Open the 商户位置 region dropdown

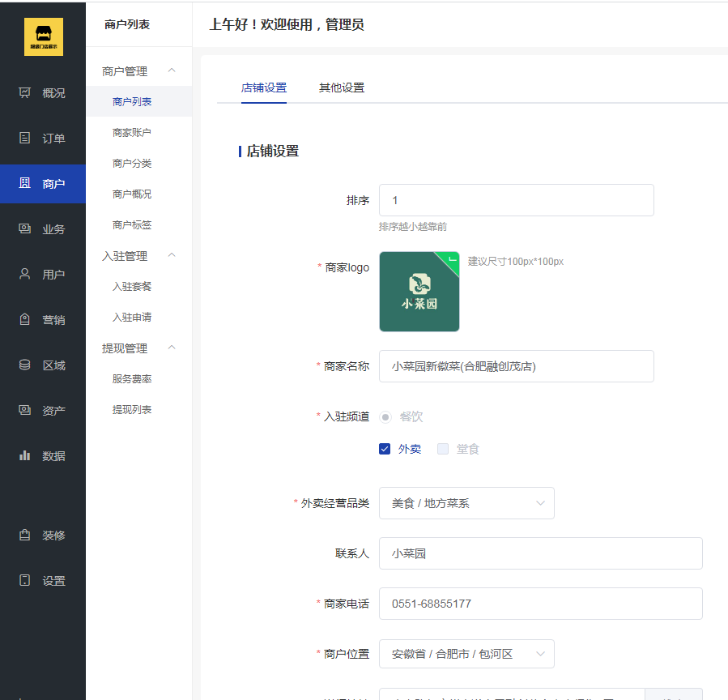[x=466, y=654]
